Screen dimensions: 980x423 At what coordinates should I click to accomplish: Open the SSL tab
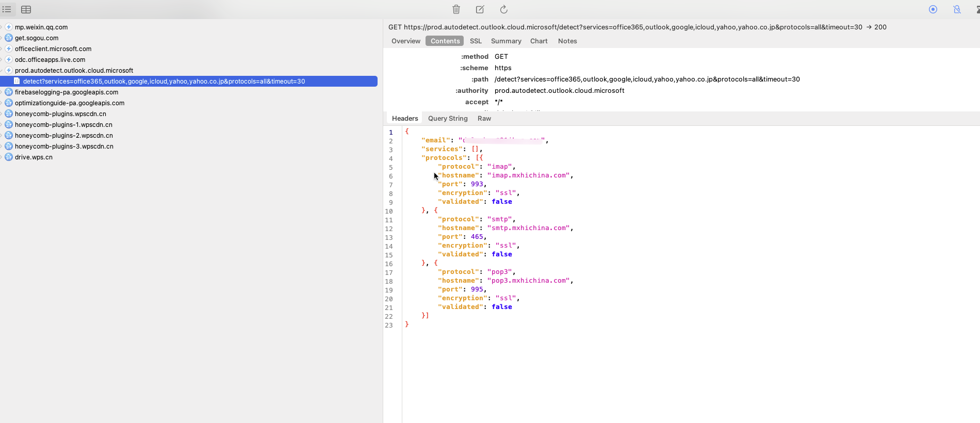pos(476,41)
